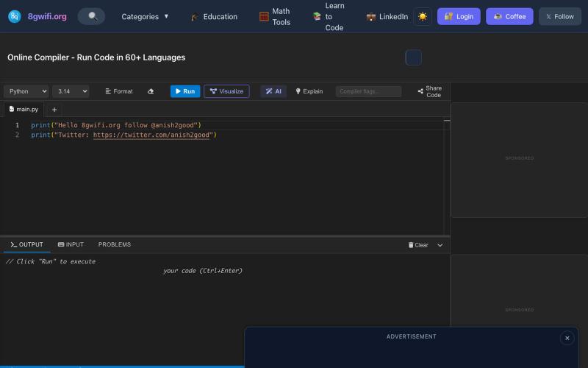Clear the output panel
Image resolution: width=588 pixels, height=368 pixels.
(418, 245)
